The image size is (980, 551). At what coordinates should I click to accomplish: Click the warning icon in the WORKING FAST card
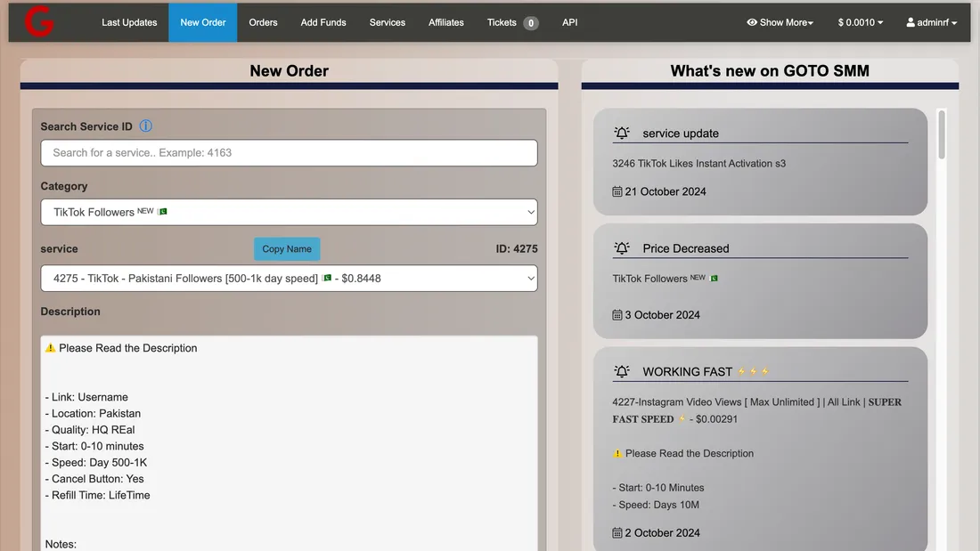pyautogui.click(x=617, y=454)
